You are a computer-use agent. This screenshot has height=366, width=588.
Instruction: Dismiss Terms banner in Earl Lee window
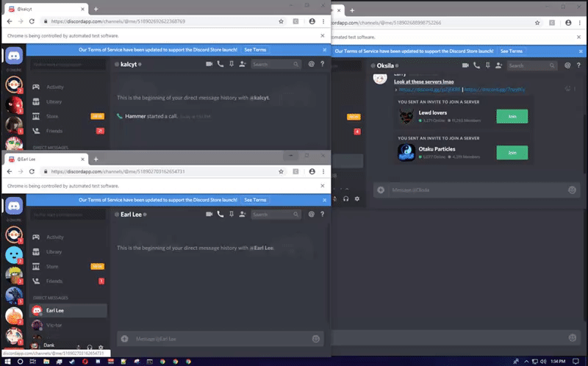click(x=325, y=200)
